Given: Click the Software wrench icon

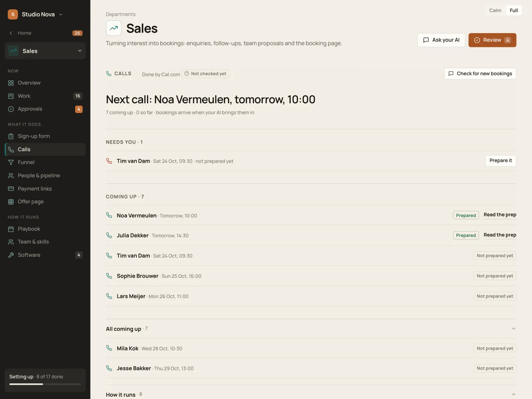Looking at the screenshot, I should [x=11, y=255].
